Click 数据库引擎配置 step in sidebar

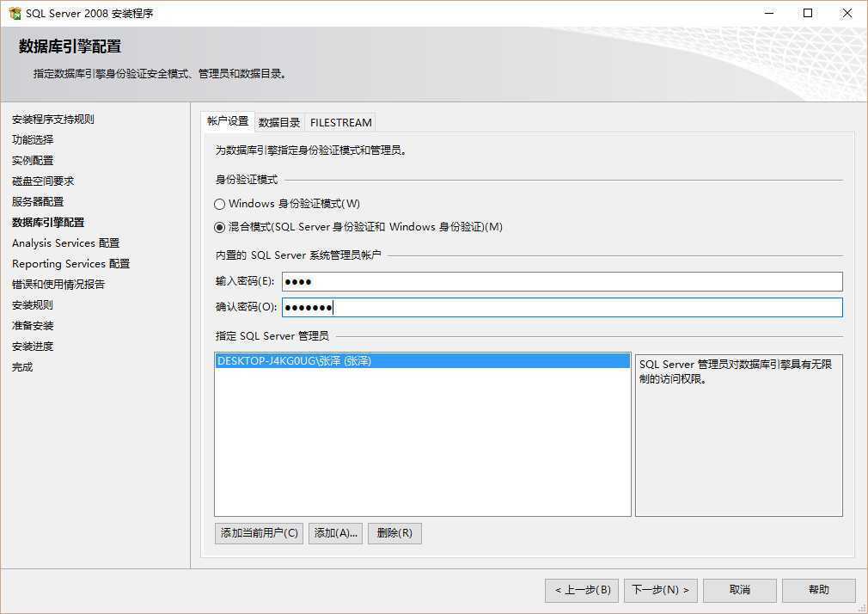click(48, 222)
